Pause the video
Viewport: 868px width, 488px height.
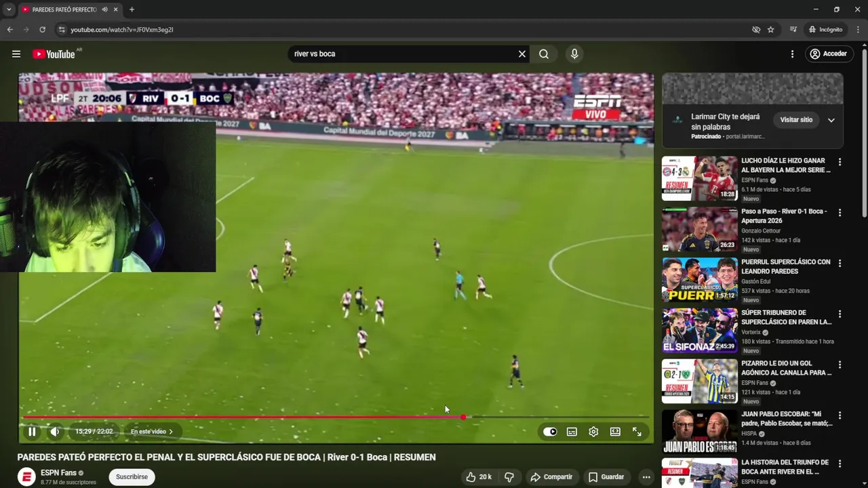pos(32,432)
